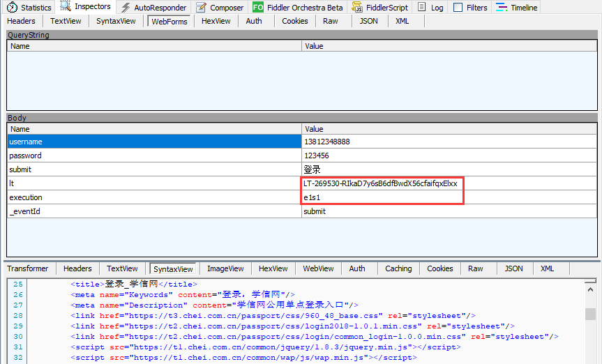This screenshot has width=602, height=364.
Task: Open the response HexView tab
Action: (273, 268)
